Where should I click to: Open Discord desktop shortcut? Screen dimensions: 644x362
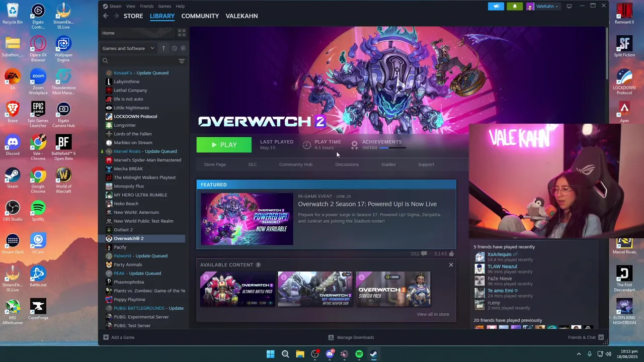pyautogui.click(x=13, y=146)
